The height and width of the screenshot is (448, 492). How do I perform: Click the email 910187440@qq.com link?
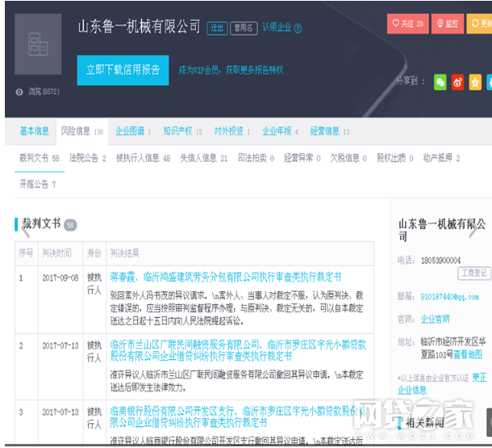[x=449, y=297]
